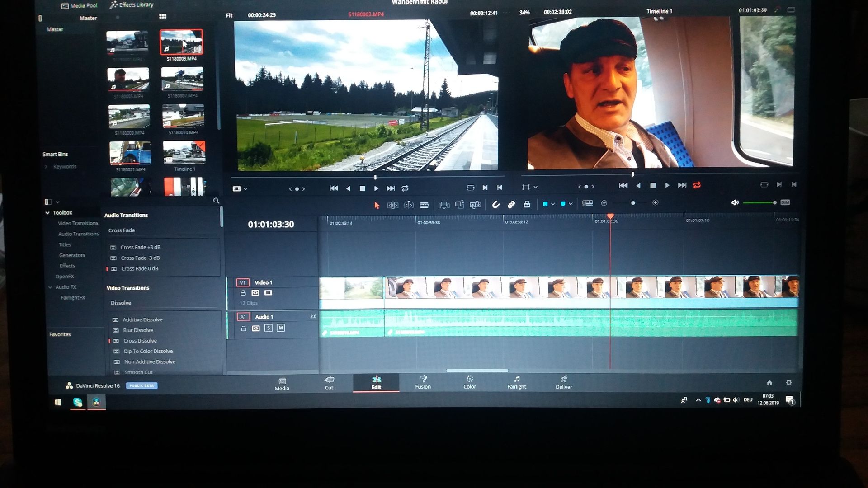Screen dimensions: 868x488
Task: Select Video Transitions in the Toolbox
Action: (78, 224)
